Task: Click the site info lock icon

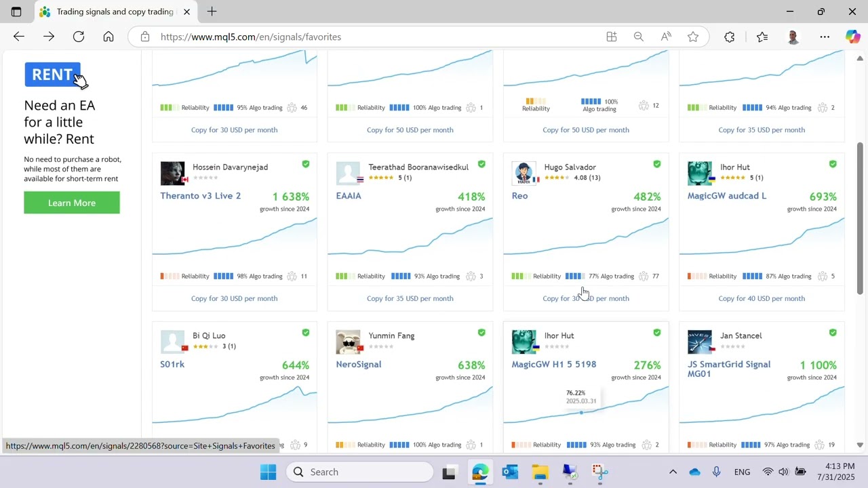Action: point(144,37)
